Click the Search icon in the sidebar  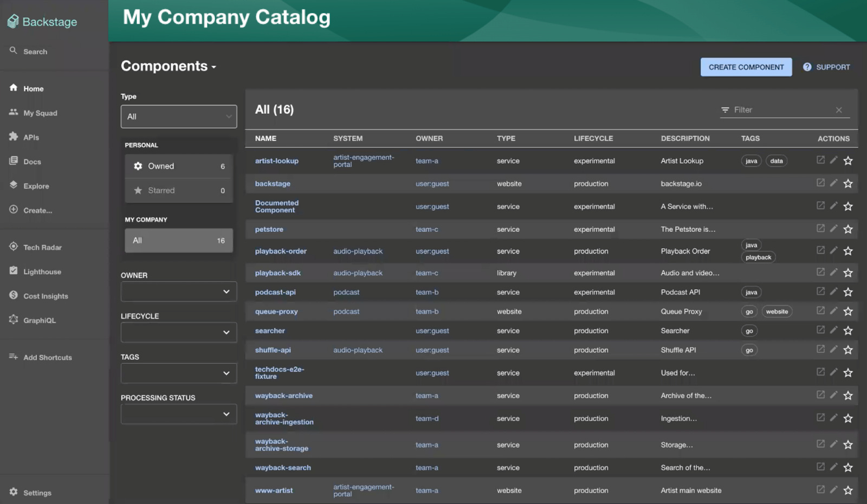click(14, 51)
